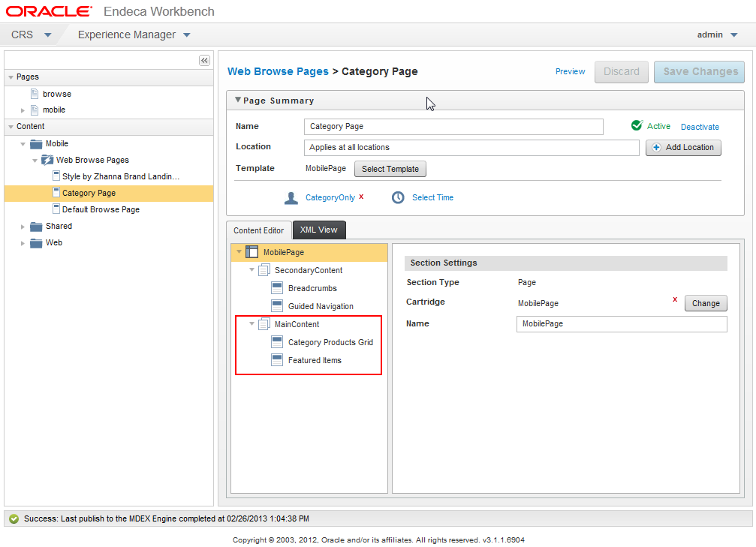Click the Breadcrumbs cartridge icon

point(277,287)
